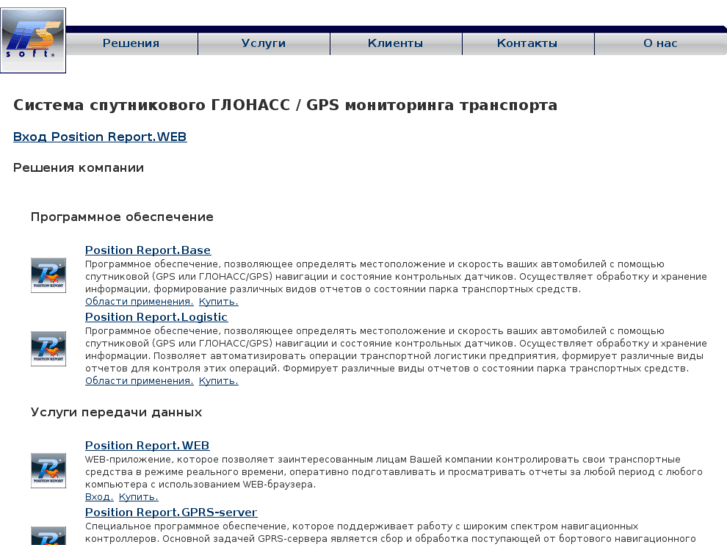The height and width of the screenshot is (545, 727).
Task: Open the Клиенты menu item
Action: [395, 44]
